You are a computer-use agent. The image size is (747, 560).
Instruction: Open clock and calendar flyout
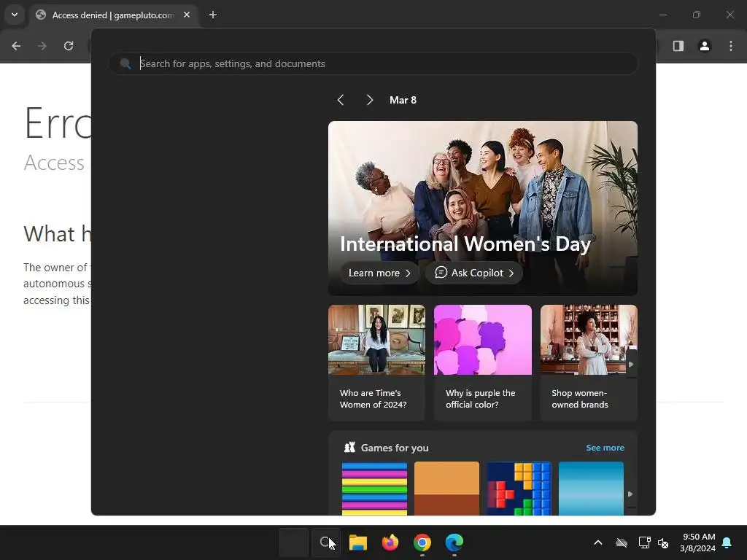pos(697,542)
